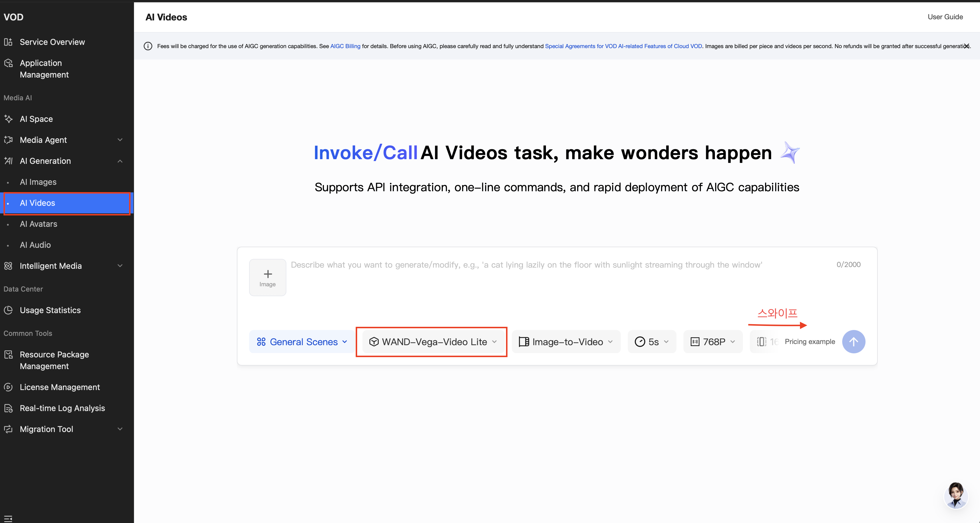Select AI Videos in the sidebar

click(x=67, y=203)
